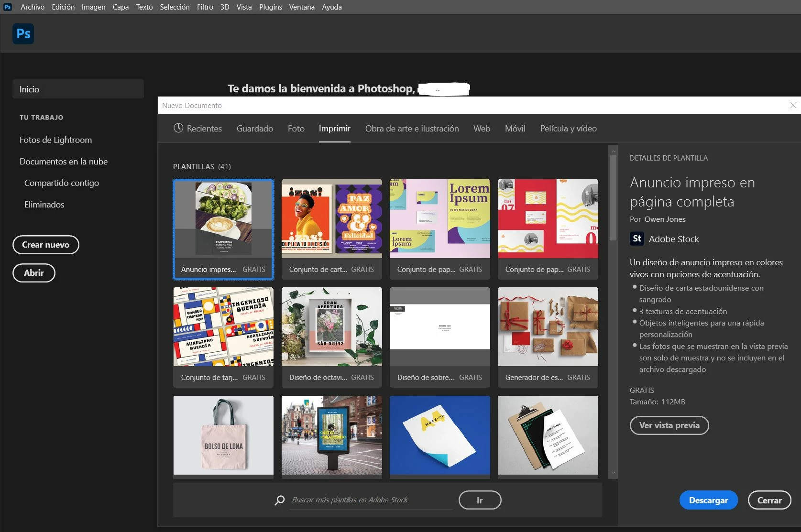Screen dimensions: 801x532
Task: Select the red stationery set template
Action: 548,229
